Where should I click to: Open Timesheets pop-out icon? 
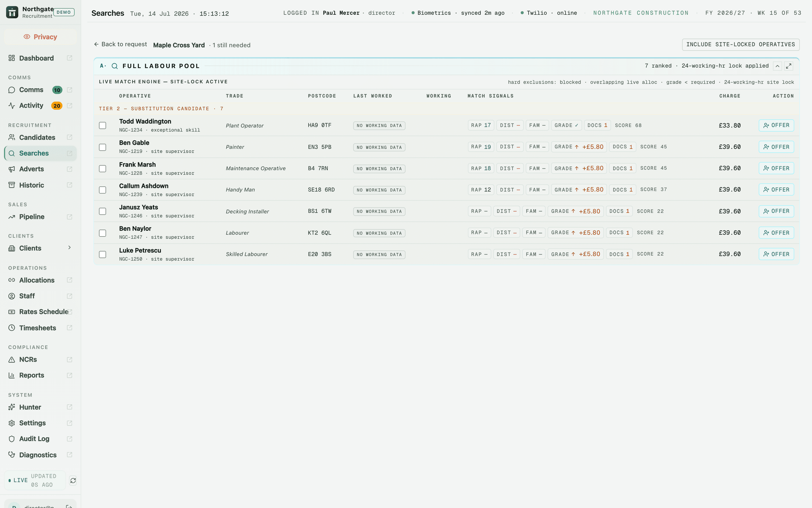tap(70, 328)
